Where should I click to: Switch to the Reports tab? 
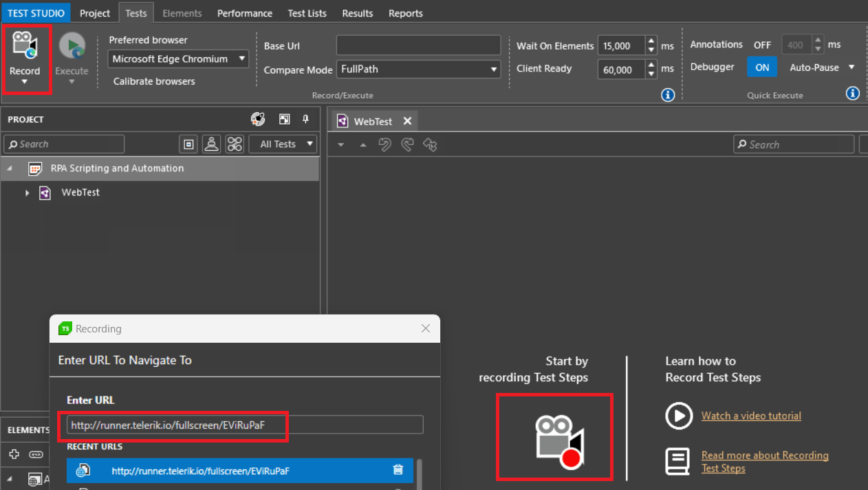pyautogui.click(x=406, y=13)
